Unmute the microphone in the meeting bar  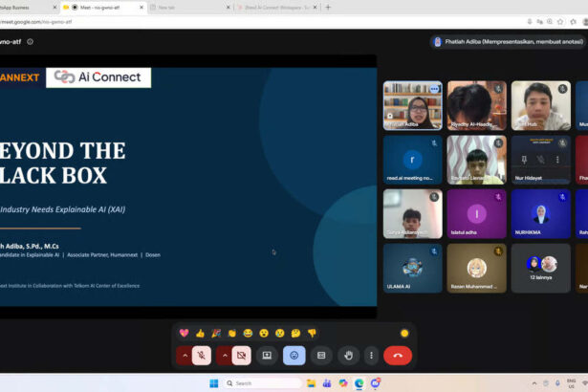tap(202, 356)
